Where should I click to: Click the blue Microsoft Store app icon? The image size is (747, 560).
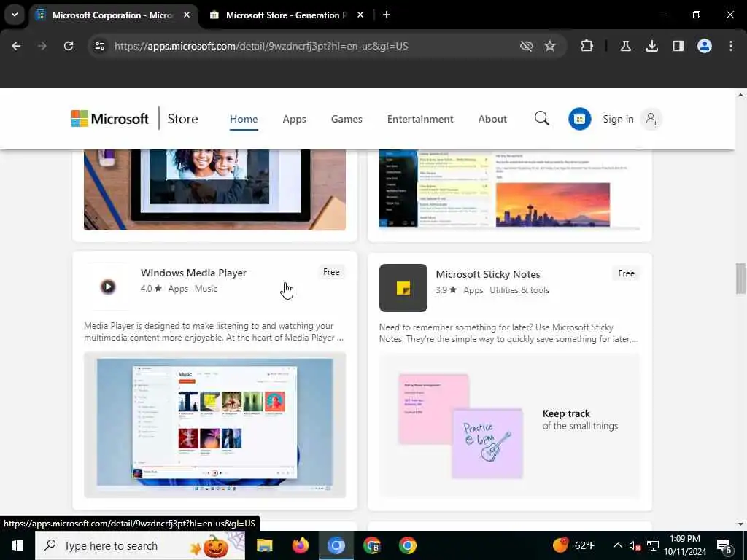[x=579, y=119]
